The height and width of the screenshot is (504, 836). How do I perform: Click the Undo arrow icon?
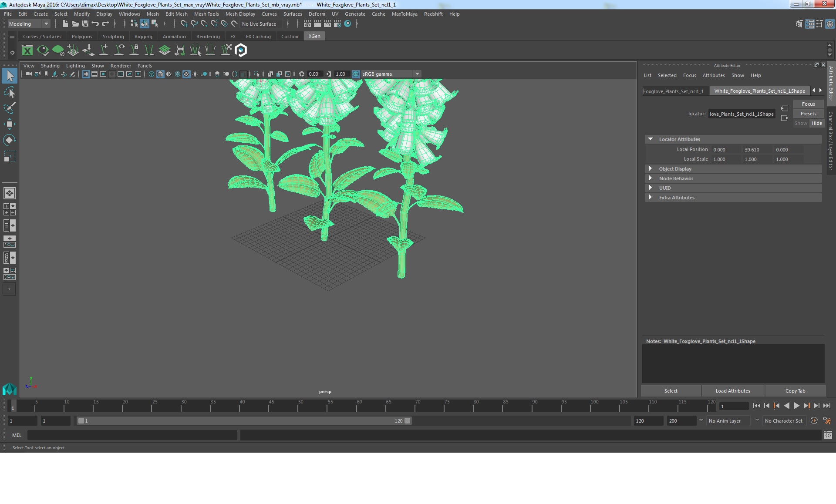point(95,24)
